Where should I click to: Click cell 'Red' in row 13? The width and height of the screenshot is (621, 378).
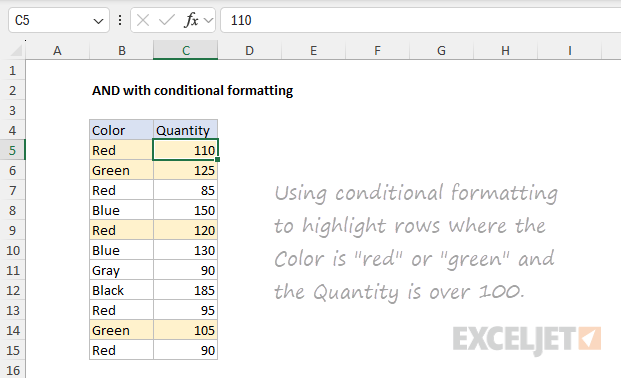point(122,310)
